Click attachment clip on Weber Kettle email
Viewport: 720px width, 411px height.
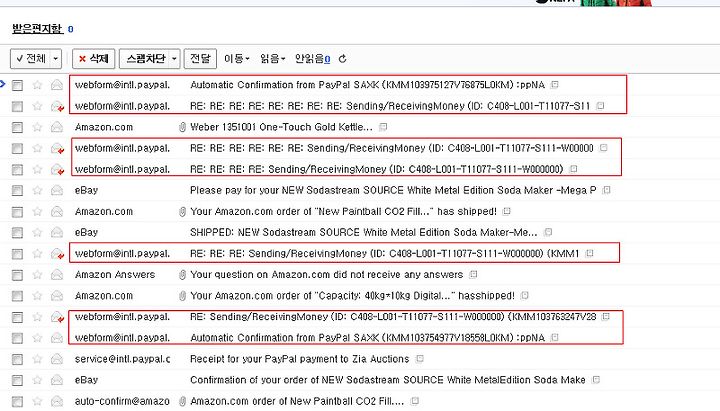(182, 127)
